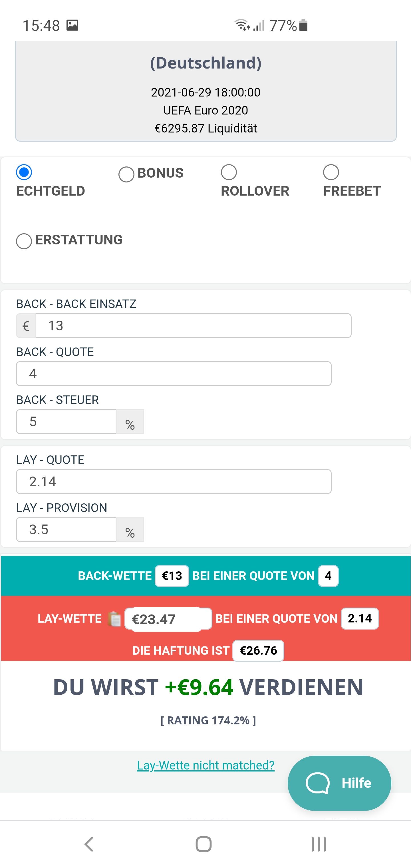The width and height of the screenshot is (411, 868).
Task: Tap the €23.47 lay stake box
Action: coord(168,619)
